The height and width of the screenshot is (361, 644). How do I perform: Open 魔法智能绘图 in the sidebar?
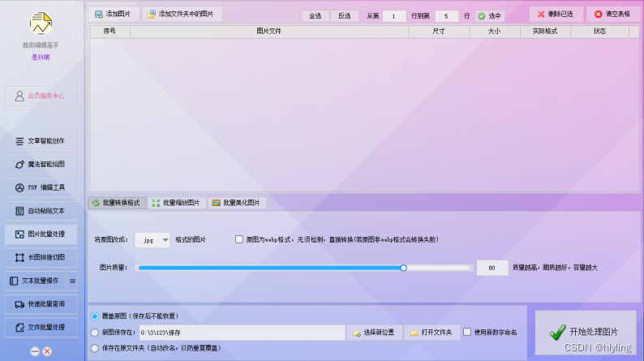coord(41,165)
